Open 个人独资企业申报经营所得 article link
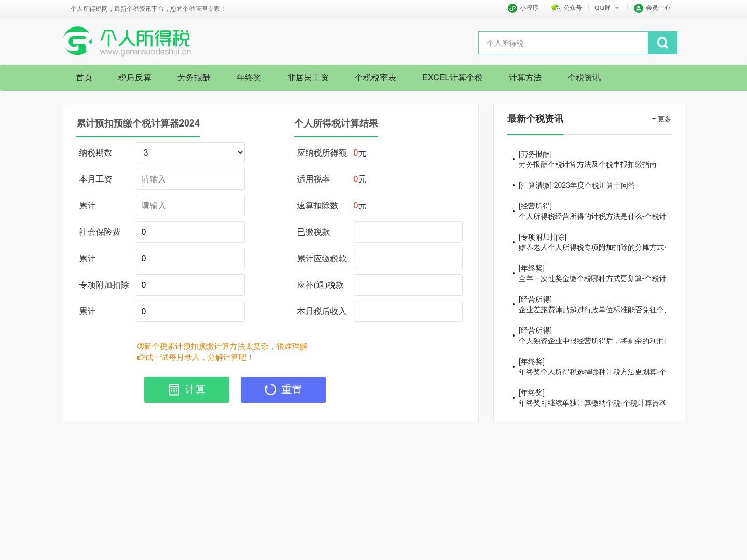747x560 pixels. point(592,341)
